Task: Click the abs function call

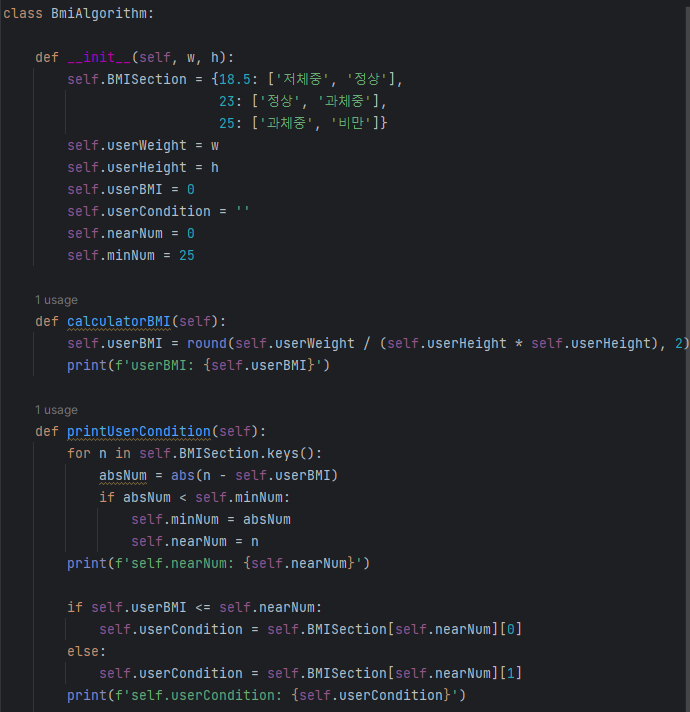Action: coord(182,475)
